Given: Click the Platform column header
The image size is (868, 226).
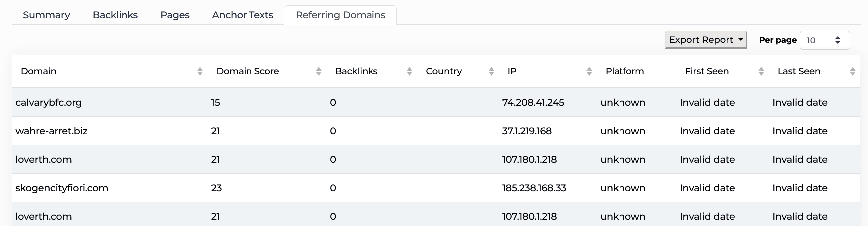Looking at the screenshot, I should [x=624, y=71].
